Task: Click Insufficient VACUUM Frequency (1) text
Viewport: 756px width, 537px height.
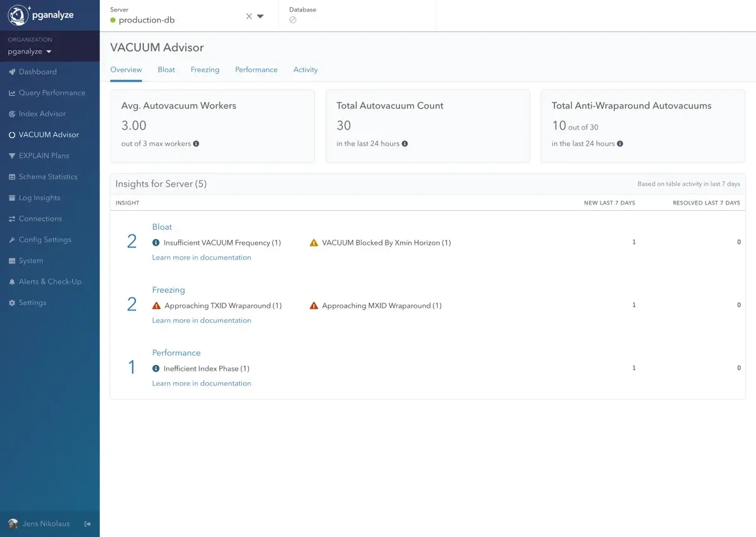Action: (x=222, y=242)
